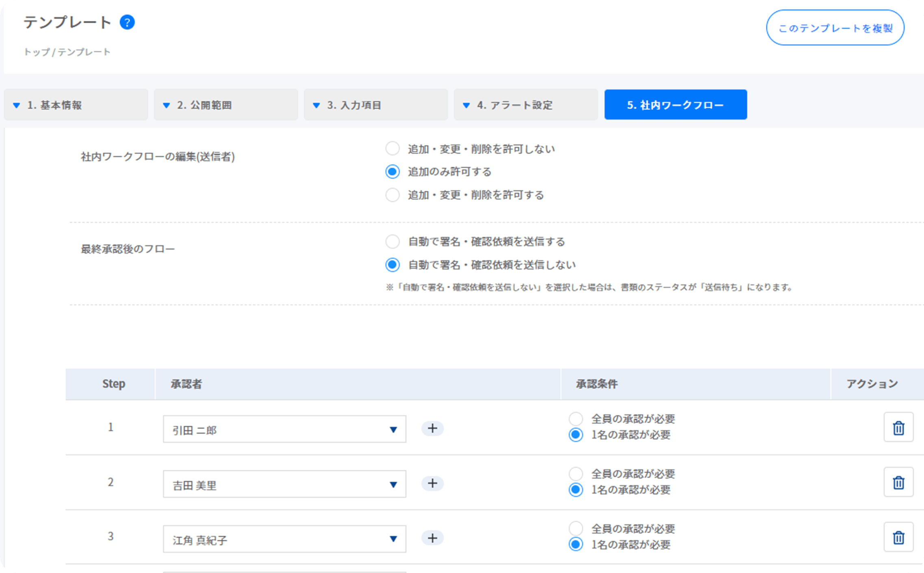Select 追加・変更・削除を許可しない radio option
Screen dimensions: 924x573
pyautogui.click(x=393, y=149)
